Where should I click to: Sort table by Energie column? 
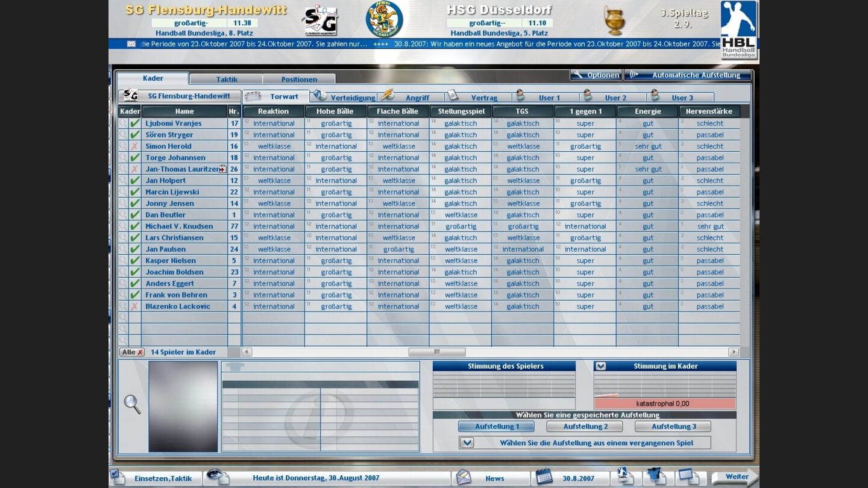coord(647,111)
